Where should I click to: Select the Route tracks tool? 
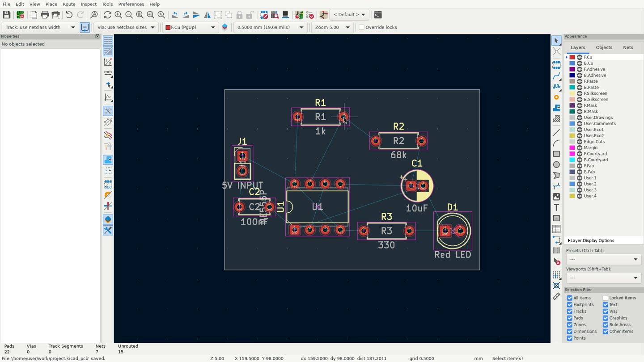click(556, 76)
